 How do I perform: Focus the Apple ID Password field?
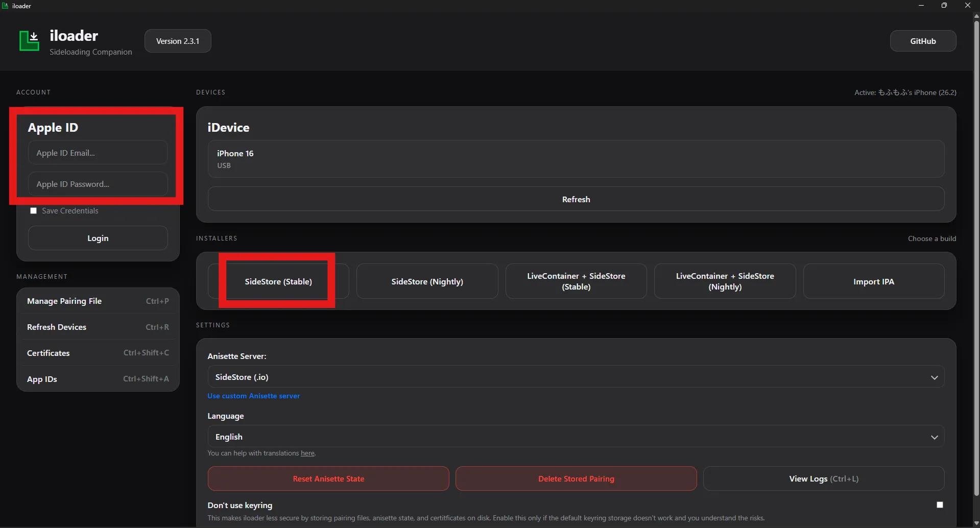tap(98, 184)
